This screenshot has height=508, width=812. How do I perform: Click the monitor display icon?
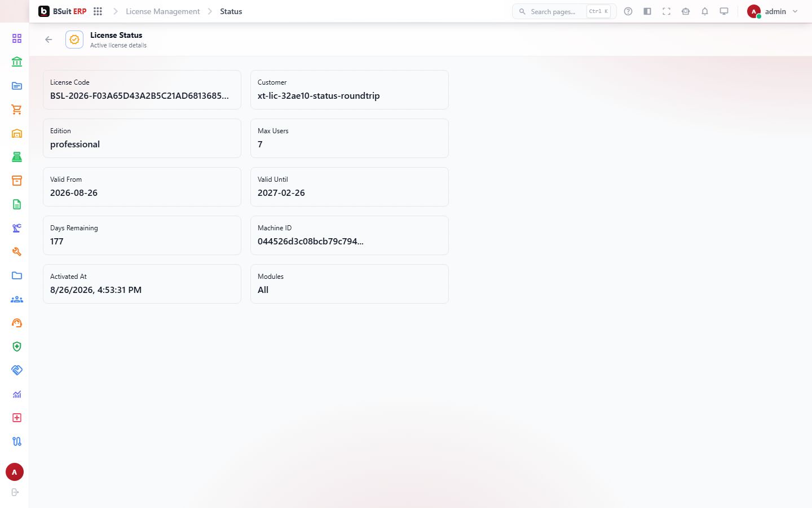click(724, 11)
